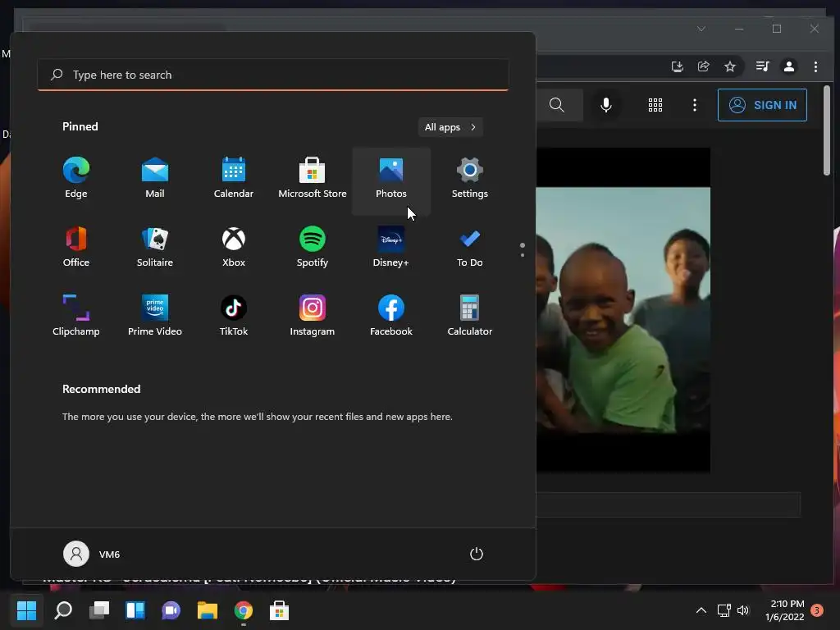
Task: Launch TikTok from pinned apps
Action: click(234, 316)
